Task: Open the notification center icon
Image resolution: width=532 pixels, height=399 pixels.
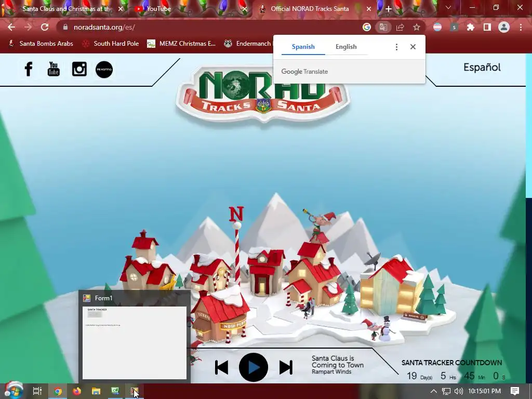Action: click(x=515, y=391)
